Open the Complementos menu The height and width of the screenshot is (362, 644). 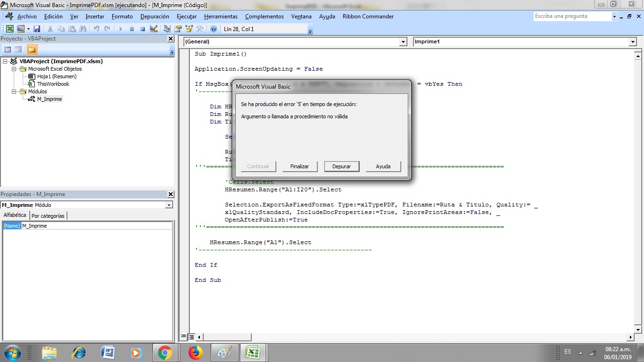tap(264, 16)
